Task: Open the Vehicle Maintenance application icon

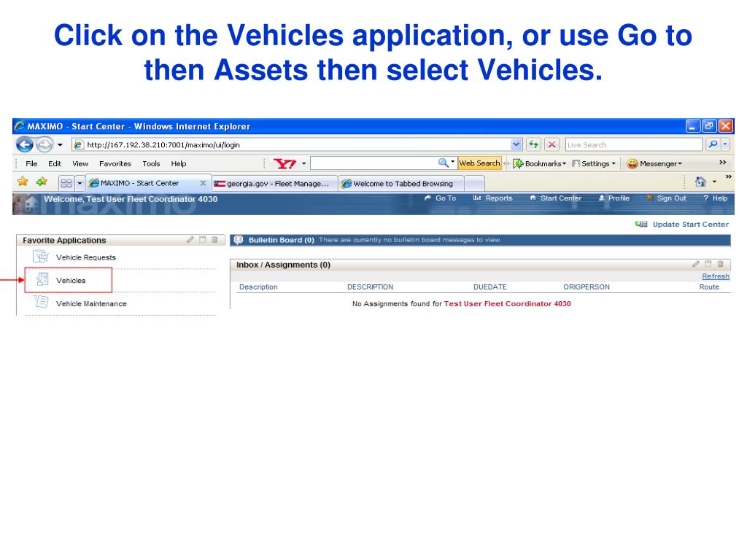Action: (x=41, y=302)
